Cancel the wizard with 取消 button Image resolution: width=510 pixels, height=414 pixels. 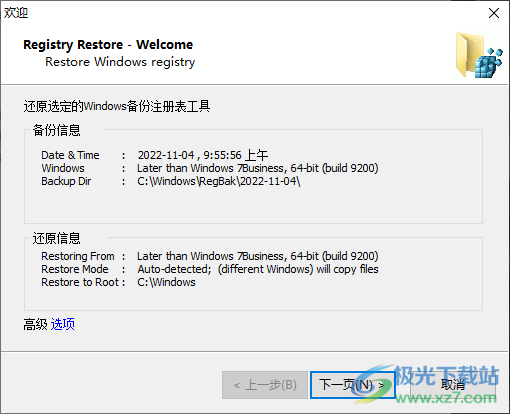click(x=453, y=385)
